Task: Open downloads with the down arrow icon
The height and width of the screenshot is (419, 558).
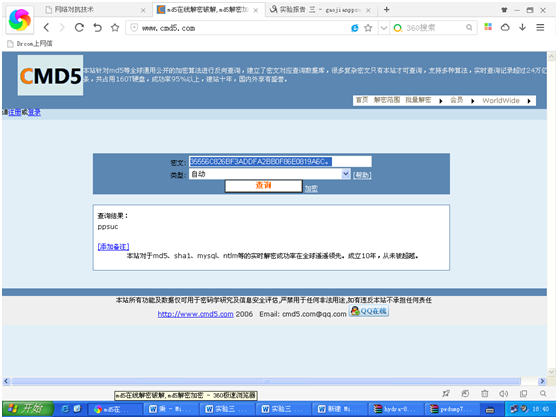Action: point(522,27)
